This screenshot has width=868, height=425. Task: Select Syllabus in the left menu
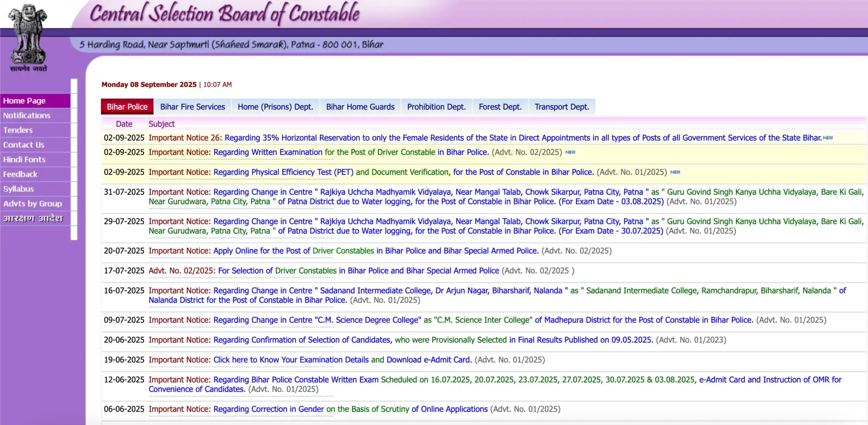click(19, 189)
